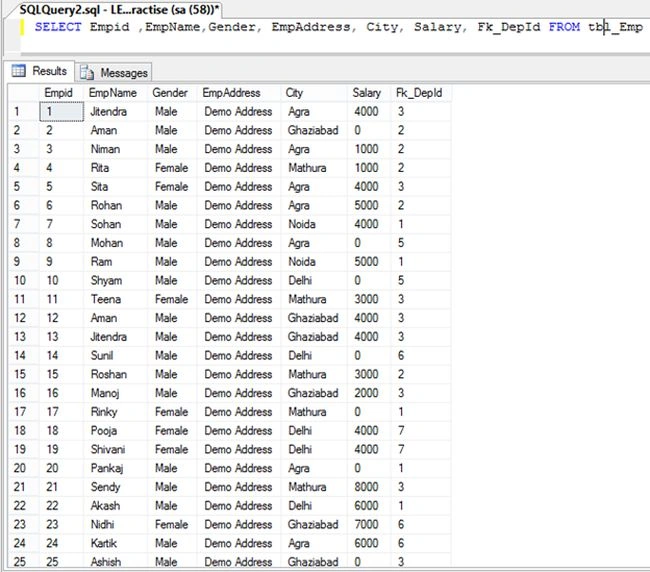The image size is (650, 572).
Task: Select the Ghaziabad cell in Nidhi's row
Action: coord(313,524)
